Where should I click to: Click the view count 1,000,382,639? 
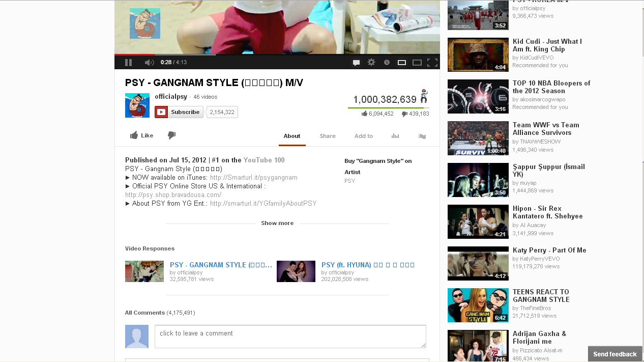[385, 99]
